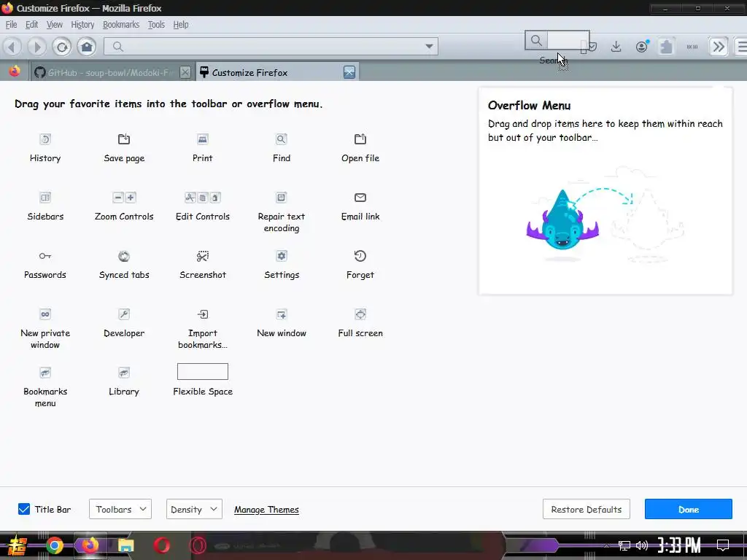
Task: Choose the Bookmarks menu item
Action: tap(45, 388)
